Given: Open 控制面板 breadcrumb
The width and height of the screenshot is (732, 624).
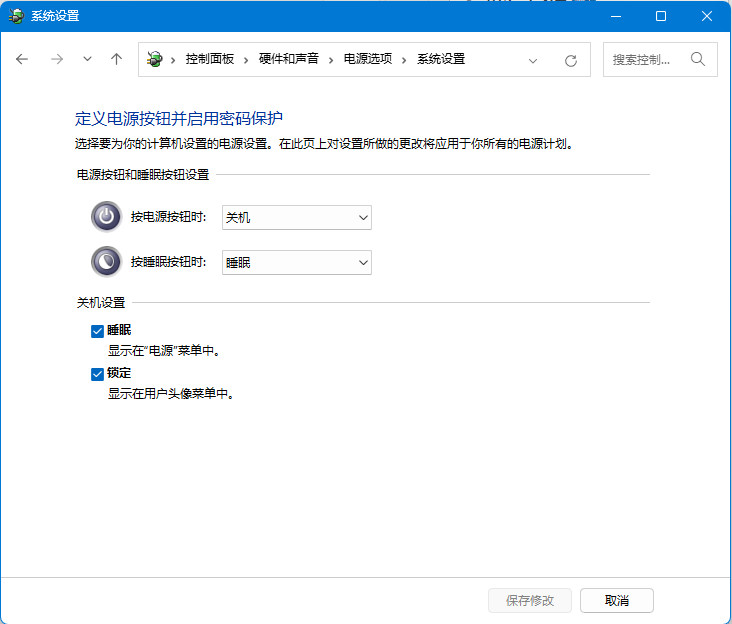Looking at the screenshot, I should pyautogui.click(x=210, y=59).
